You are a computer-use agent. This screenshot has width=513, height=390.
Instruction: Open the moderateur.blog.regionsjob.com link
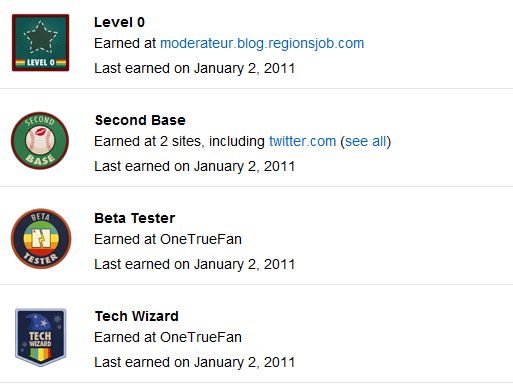point(262,43)
